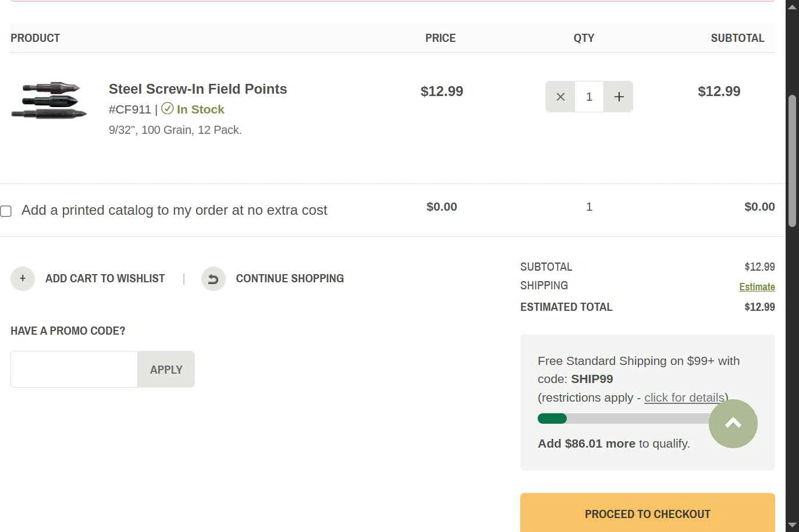Screen dimensions: 799x532
Task: Click the printed catalog label text
Action: click(x=174, y=210)
